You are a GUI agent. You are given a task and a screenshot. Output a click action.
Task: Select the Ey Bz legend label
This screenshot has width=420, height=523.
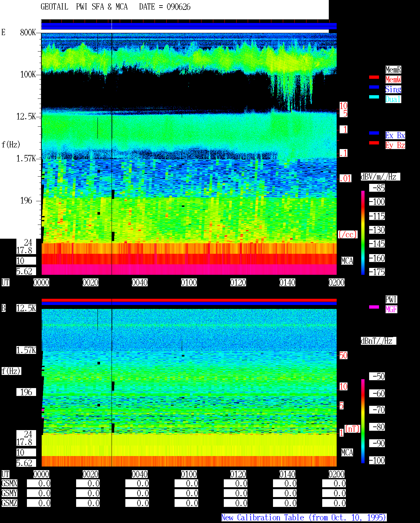click(395, 145)
